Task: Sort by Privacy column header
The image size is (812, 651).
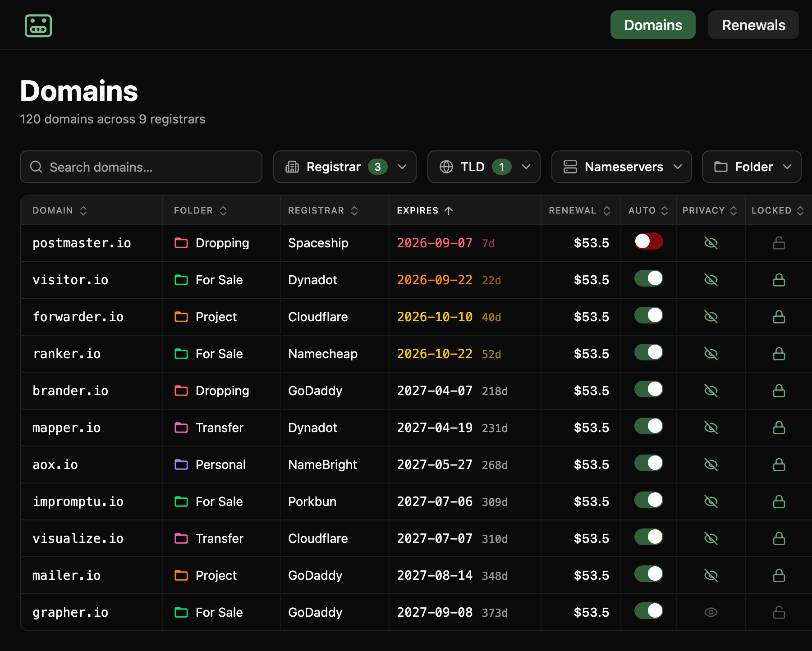Action: 710,210
